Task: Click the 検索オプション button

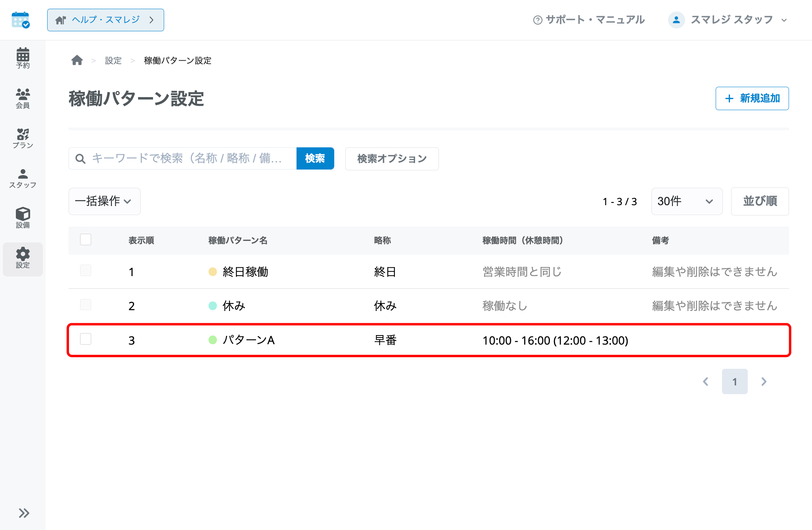Action: [x=392, y=158]
